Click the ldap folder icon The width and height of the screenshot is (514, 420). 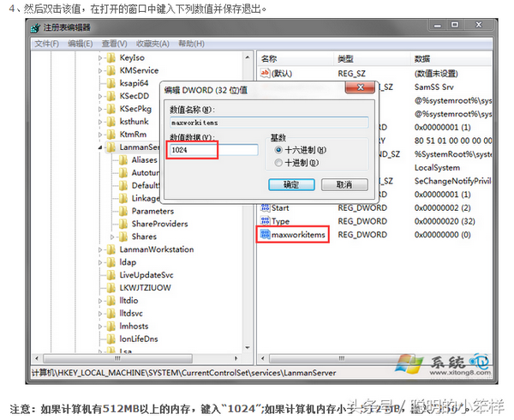coord(111,262)
